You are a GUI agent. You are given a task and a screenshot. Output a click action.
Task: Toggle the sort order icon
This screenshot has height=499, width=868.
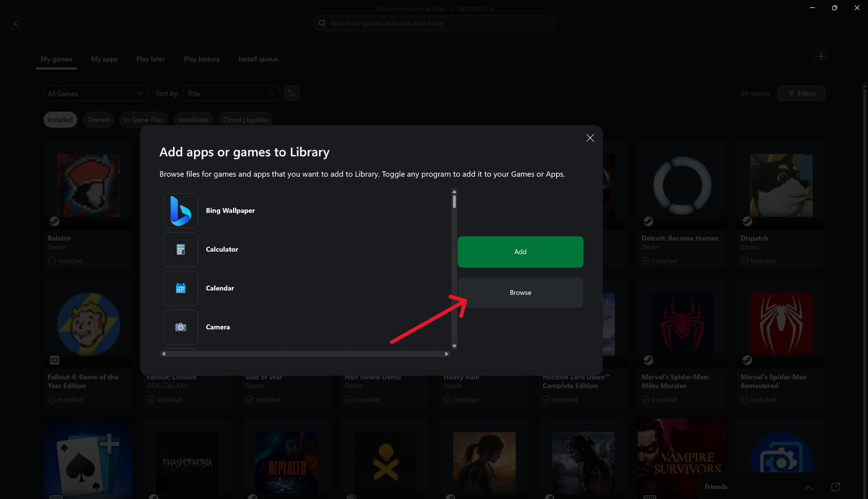tap(292, 93)
